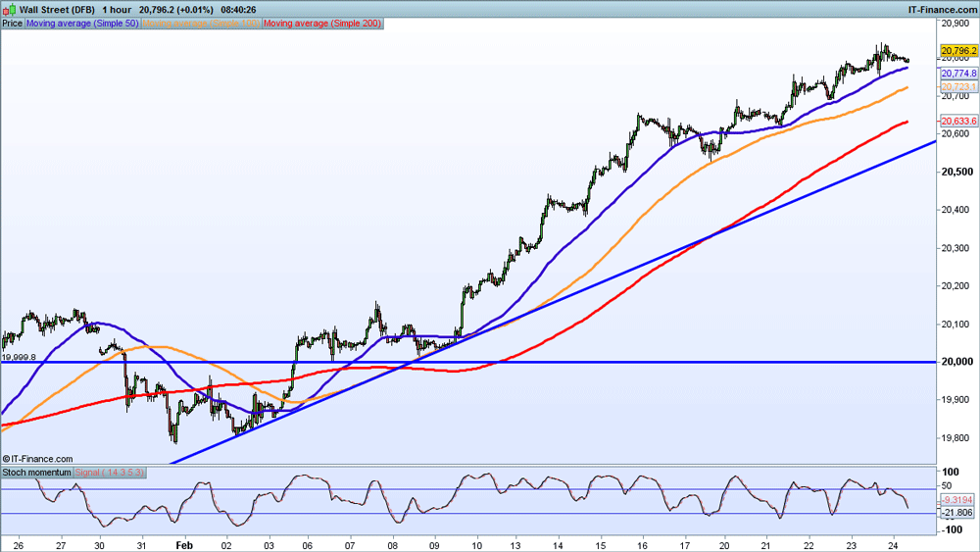Screen dimensions: 980x552
Task: Open the IT-Finance.com link at top right
Action: pyautogui.click(x=942, y=10)
